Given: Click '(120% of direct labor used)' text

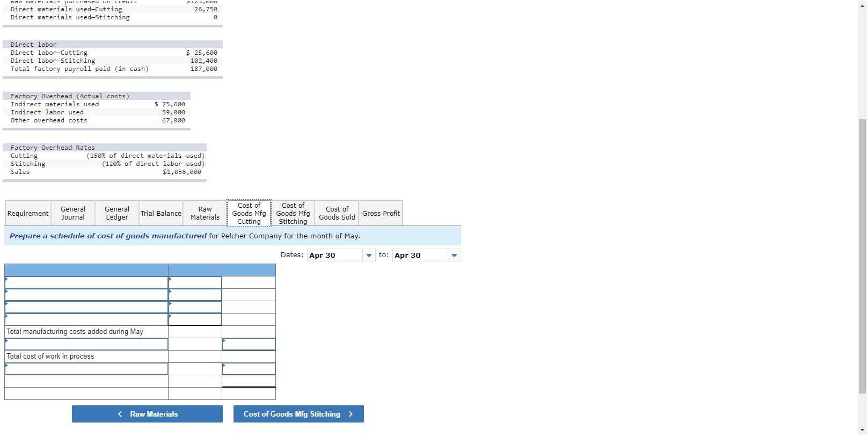Looking at the screenshot, I should click(154, 164).
